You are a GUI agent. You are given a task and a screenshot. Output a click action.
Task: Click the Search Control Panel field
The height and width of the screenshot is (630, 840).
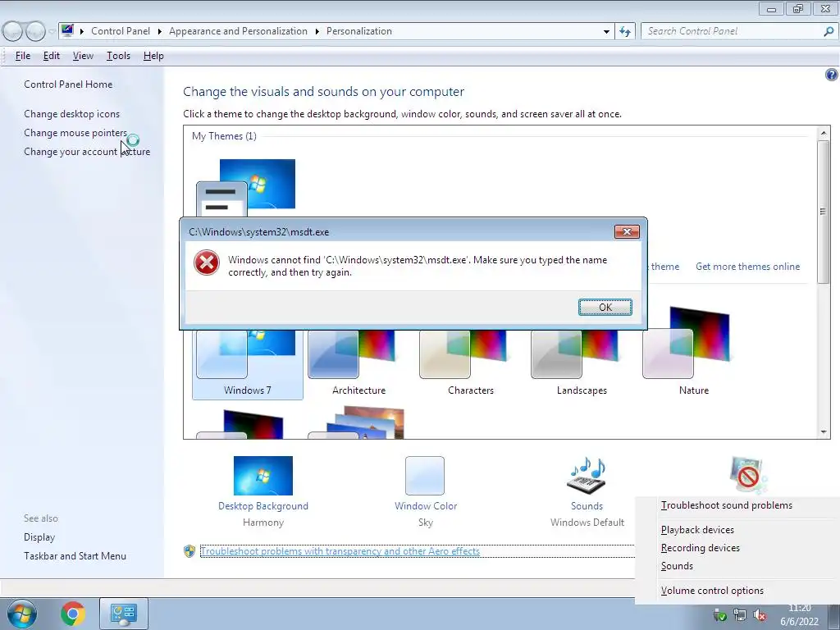(732, 31)
